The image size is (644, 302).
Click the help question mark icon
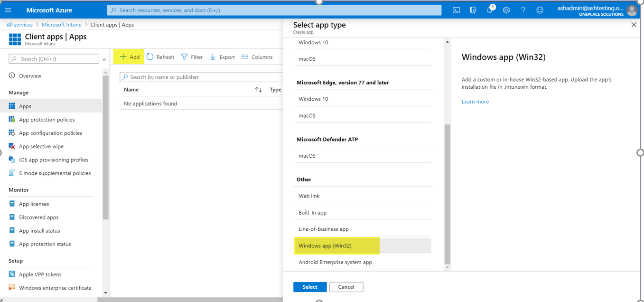[x=523, y=10]
